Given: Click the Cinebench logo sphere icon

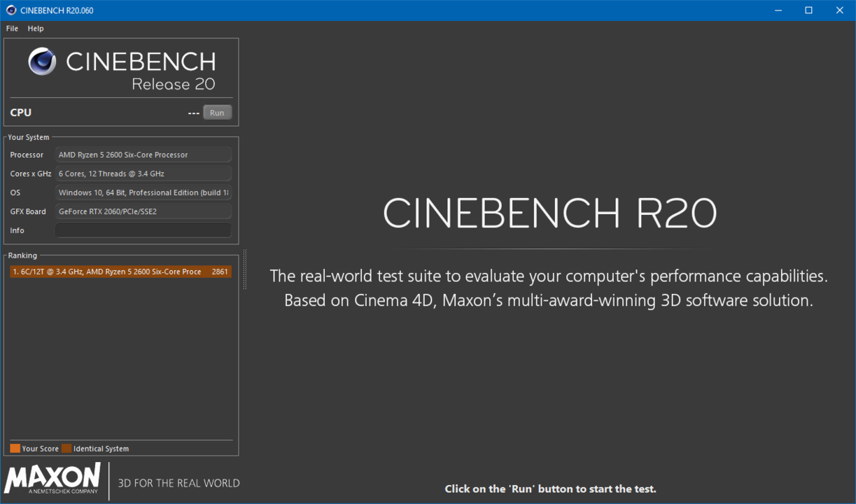Looking at the screenshot, I should point(42,62).
